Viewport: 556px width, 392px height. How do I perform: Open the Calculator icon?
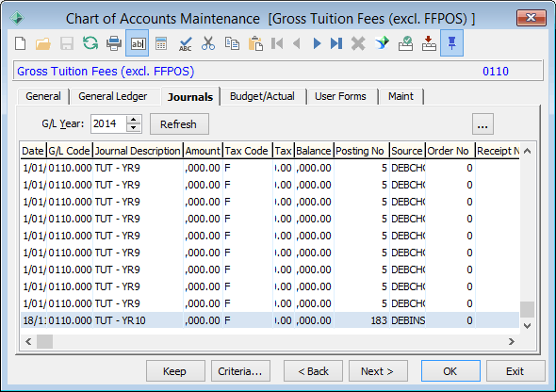[160, 43]
